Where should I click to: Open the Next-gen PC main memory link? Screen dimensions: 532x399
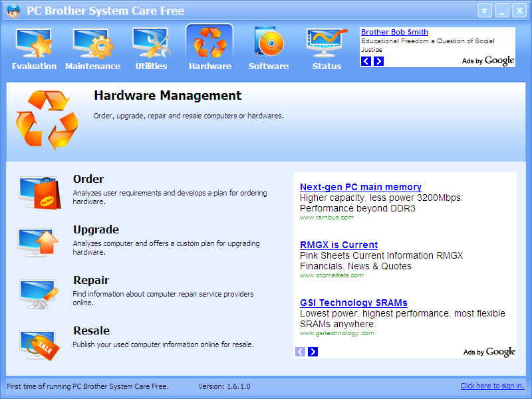360,187
